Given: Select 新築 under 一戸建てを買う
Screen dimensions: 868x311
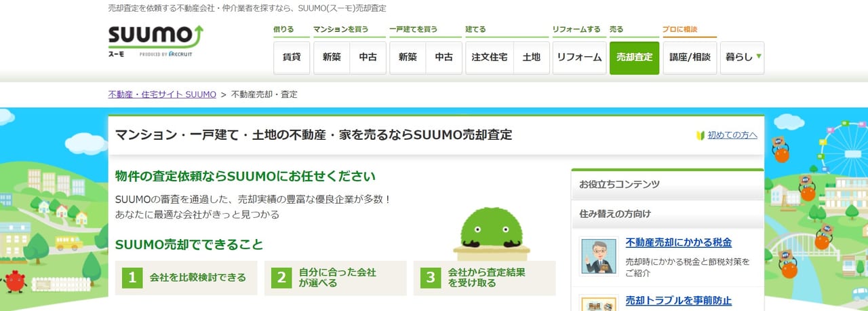Looking at the screenshot, I should (408, 58).
